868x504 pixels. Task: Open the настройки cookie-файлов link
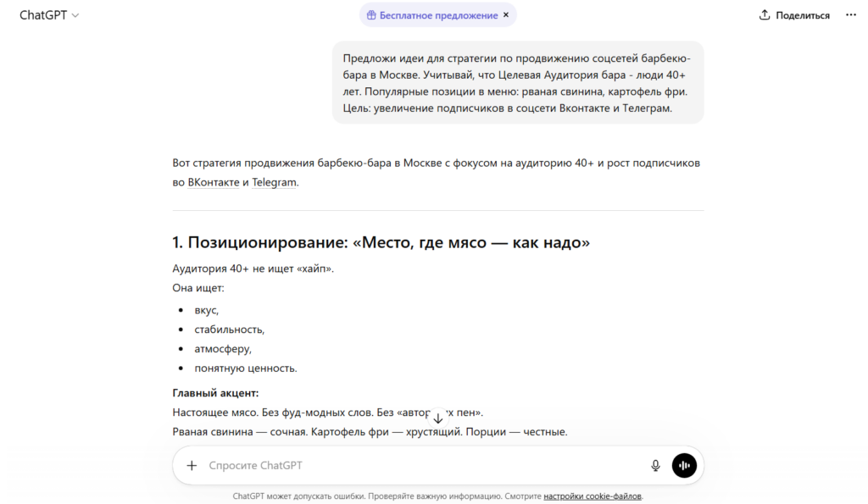coord(593,496)
